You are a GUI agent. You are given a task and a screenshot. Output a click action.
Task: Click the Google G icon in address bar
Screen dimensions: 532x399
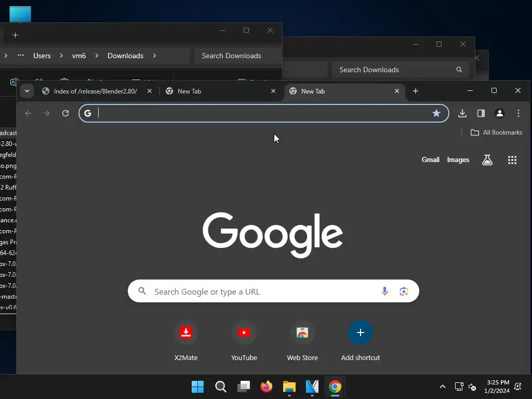pos(87,113)
